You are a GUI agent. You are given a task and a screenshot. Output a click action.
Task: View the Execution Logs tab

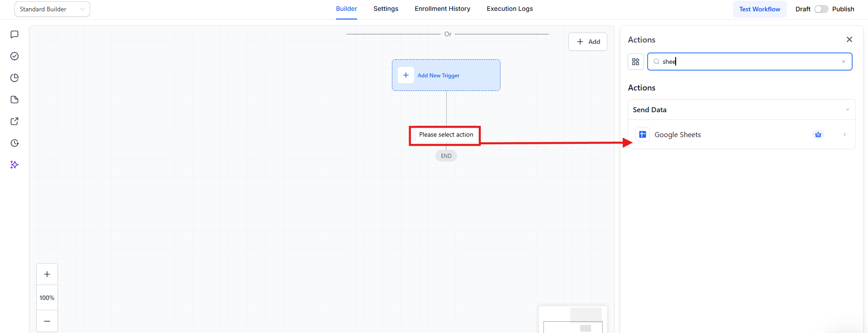[510, 9]
